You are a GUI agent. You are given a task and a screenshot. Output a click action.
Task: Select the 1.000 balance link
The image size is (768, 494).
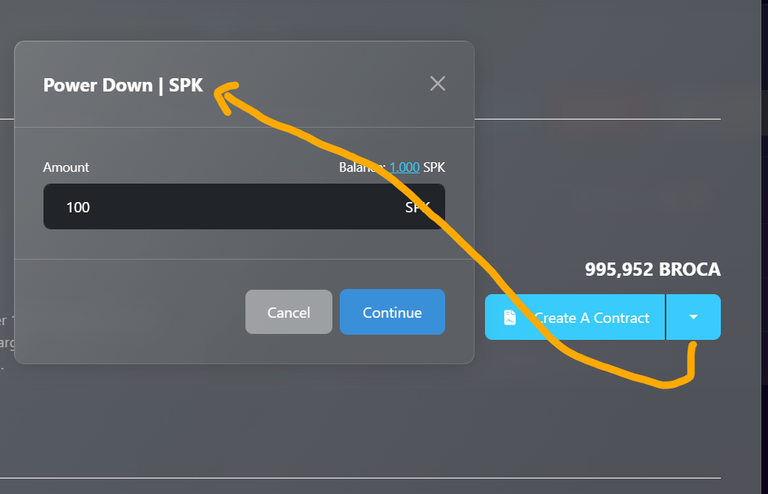pyautogui.click(x=405, y=167)
